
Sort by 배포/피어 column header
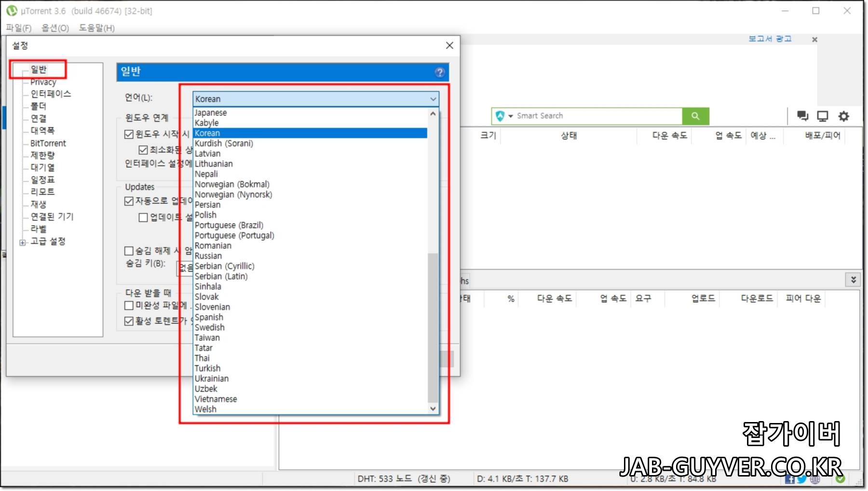click(x=822, y=136)
